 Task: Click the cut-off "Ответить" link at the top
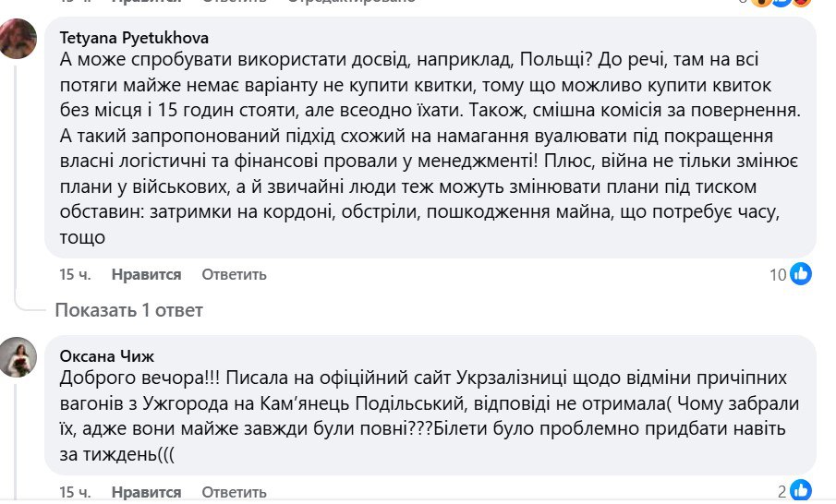coord(234,3)
